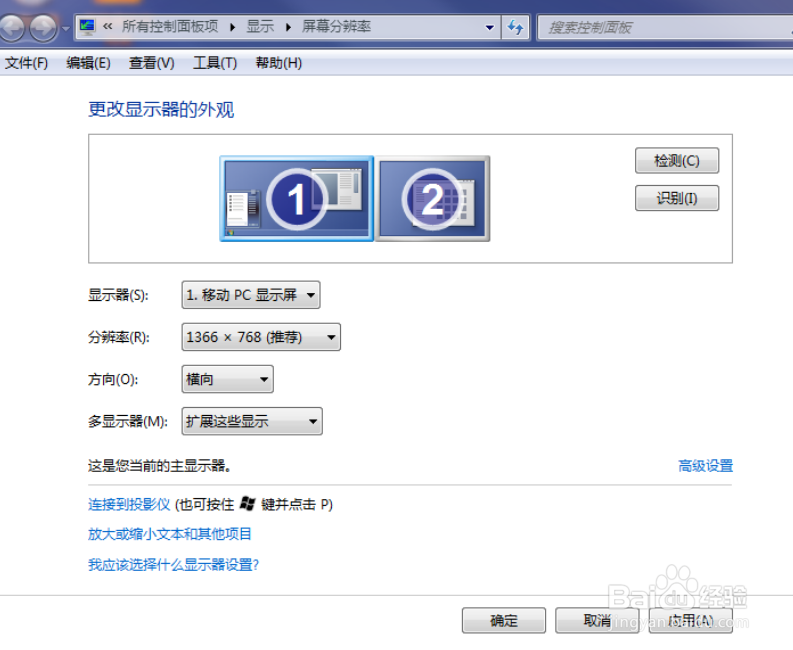Open the 显示器(S) display dropdown
The width and height of the screenshot is (793, 650).
(x=251, y=295)
